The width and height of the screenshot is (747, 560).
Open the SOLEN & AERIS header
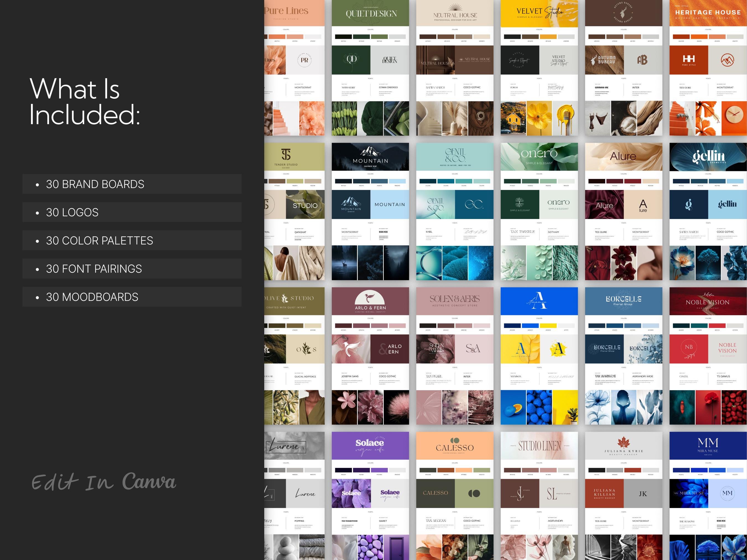[455, 301]
